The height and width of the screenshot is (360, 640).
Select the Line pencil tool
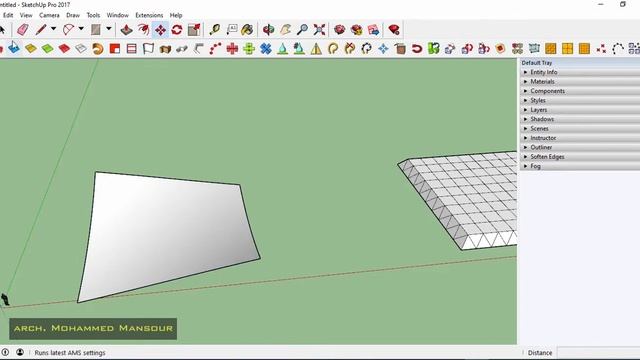click(41, 29)
